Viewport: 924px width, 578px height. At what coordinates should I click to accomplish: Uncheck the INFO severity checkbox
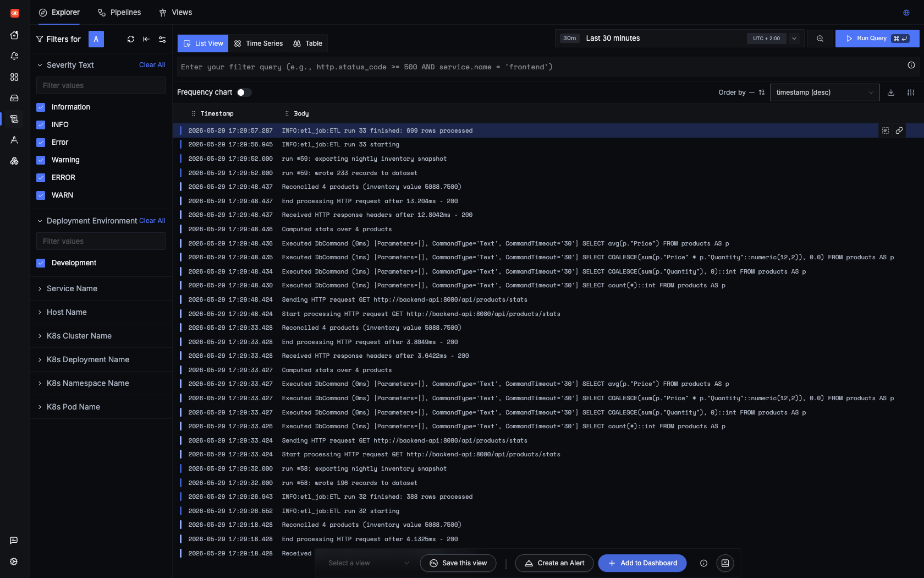(41, 125)
